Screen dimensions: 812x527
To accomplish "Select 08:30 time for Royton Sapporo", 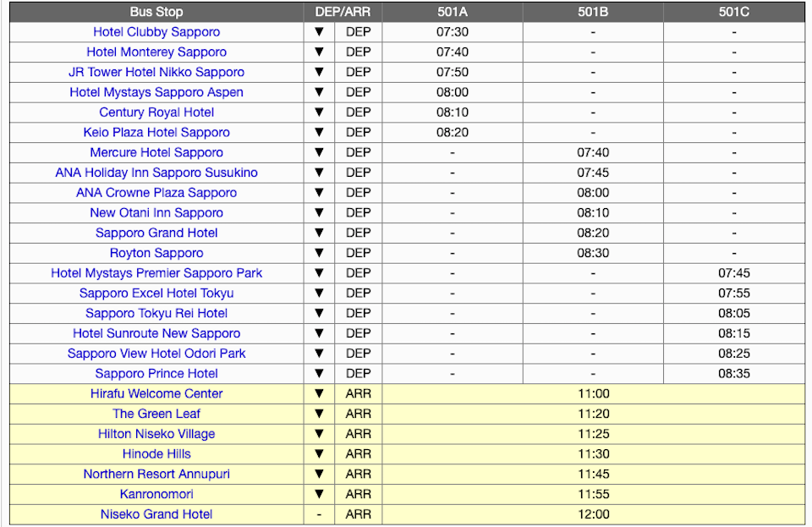I will tap(593, 253).
